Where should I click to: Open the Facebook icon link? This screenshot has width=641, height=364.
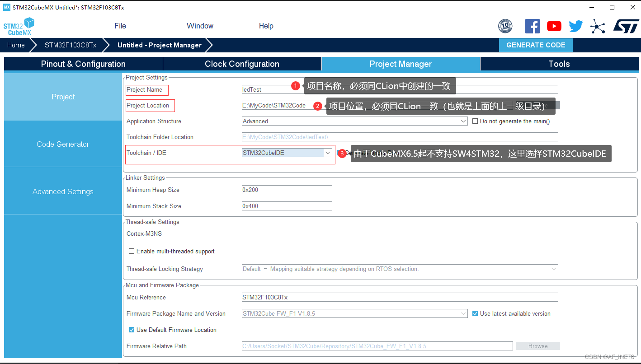[x=533, y=26]
